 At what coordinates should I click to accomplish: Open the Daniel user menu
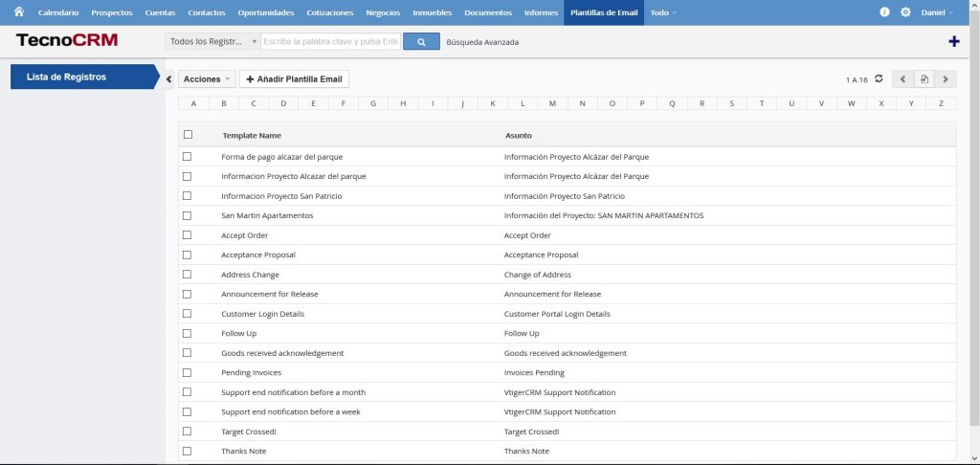936,12
